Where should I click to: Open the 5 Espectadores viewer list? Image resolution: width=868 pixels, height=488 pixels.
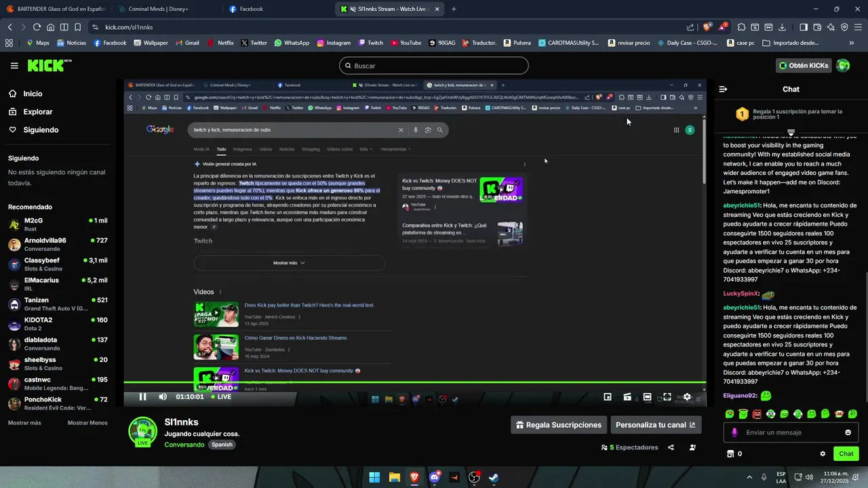pos(629,447)
